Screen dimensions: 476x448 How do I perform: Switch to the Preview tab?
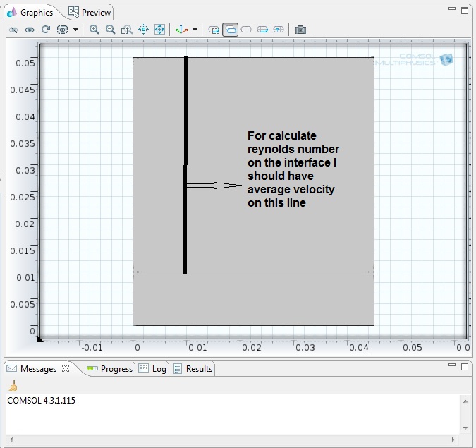click(x=90, y=13)
